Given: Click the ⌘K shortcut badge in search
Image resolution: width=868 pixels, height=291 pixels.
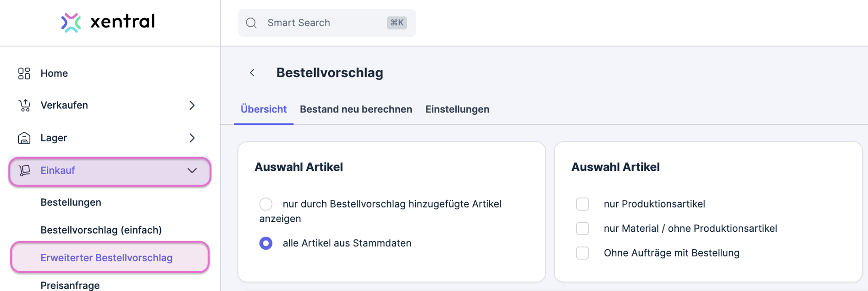Looking at the screenshot, I should click(x=396, y=22).
